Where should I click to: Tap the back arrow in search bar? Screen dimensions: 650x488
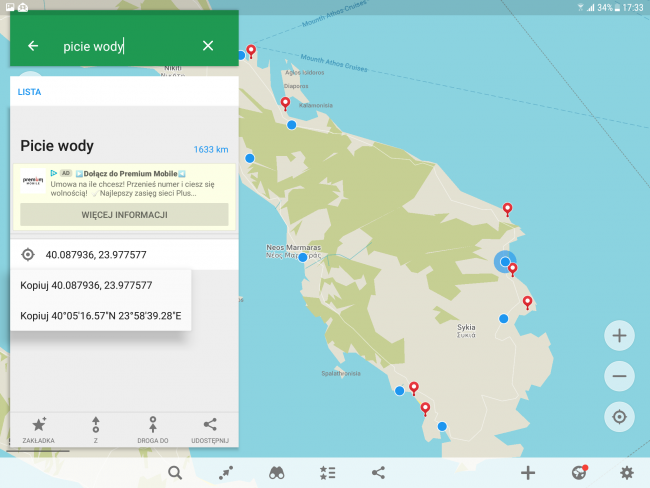coord(33,46)
